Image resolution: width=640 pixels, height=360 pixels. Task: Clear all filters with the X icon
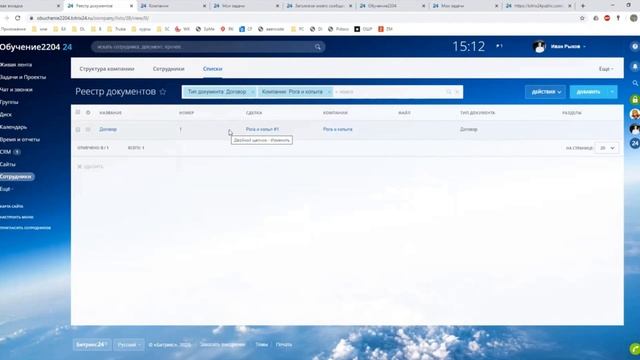tap(457, 92)
